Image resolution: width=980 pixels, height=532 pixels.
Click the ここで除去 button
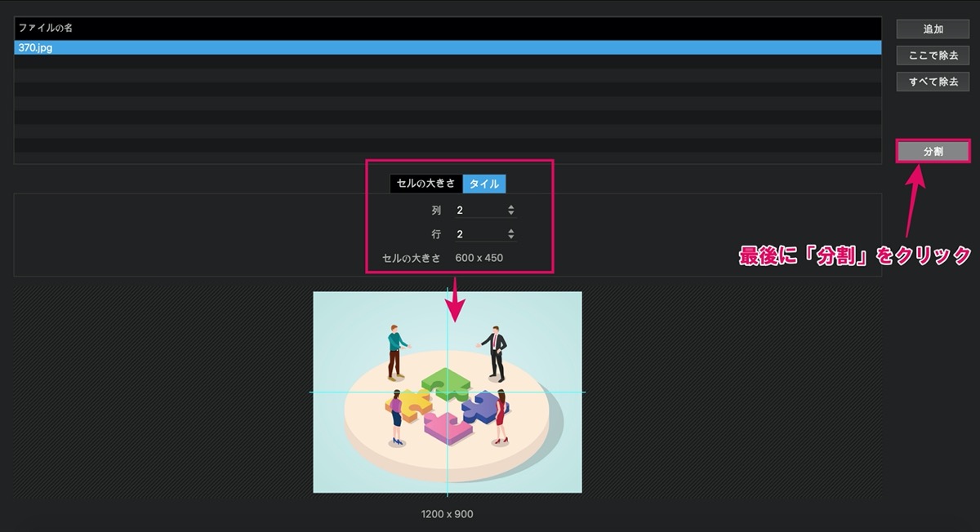(933, 55)
